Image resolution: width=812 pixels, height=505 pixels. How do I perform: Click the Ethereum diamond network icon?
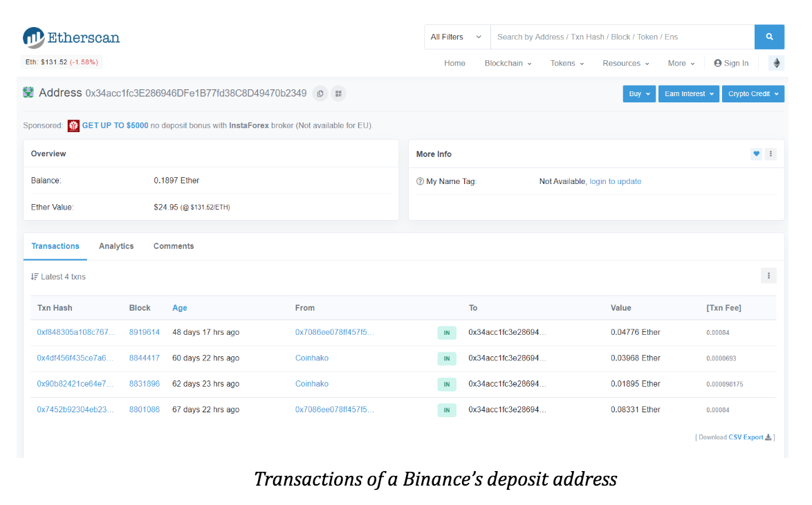click(776, 63)
